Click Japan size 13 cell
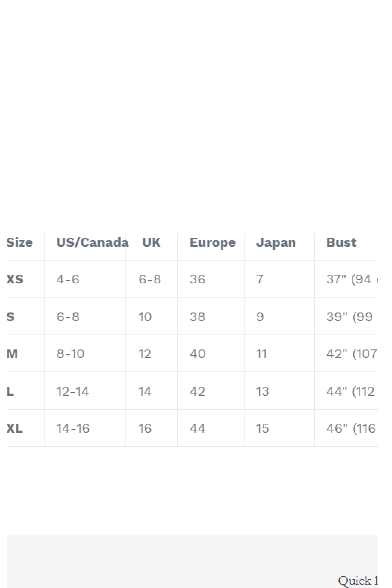 point(262,391)
